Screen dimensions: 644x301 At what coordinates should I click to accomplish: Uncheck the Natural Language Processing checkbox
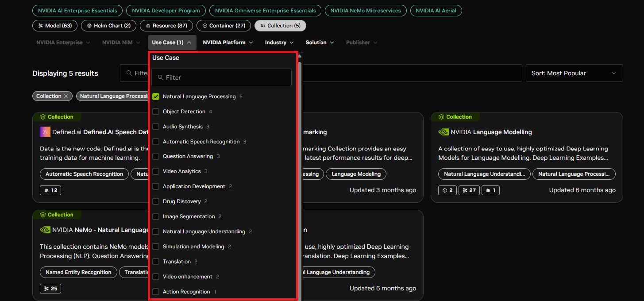coord(156,96)
